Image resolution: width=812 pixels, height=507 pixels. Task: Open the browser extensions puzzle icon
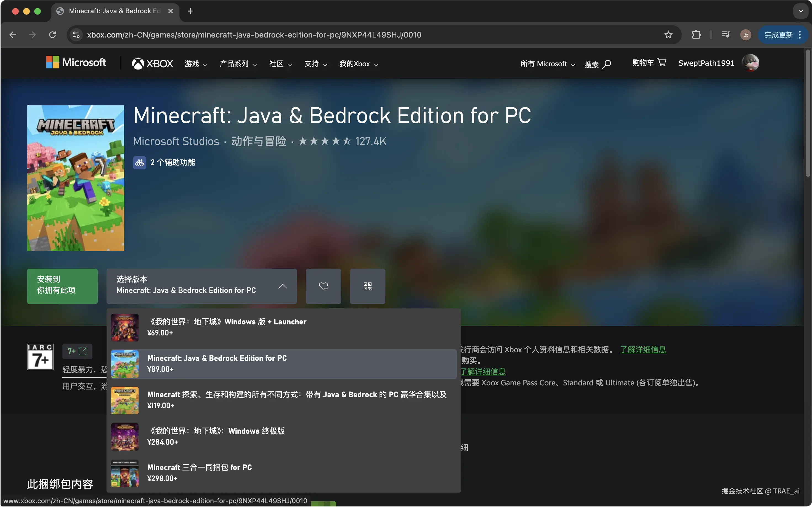point(696,35)
